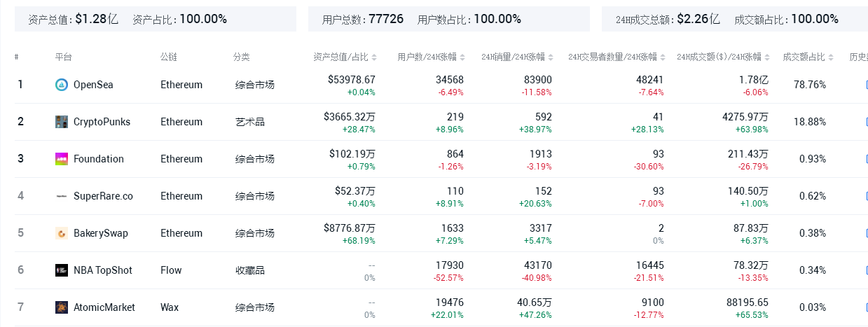Open the AtomicMarket platform name link
Image resolution: width=868 pixels, height=327 pixels.
point(104,307)
